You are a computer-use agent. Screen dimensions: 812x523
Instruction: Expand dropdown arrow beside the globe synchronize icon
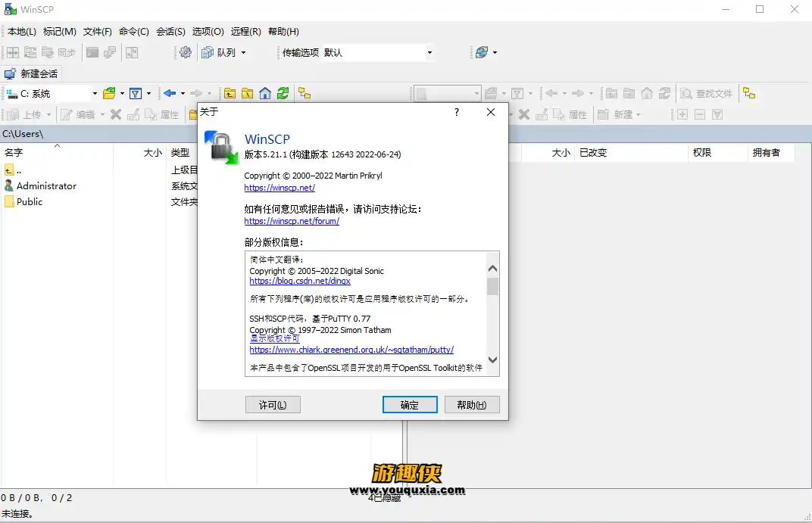point(495,52)
